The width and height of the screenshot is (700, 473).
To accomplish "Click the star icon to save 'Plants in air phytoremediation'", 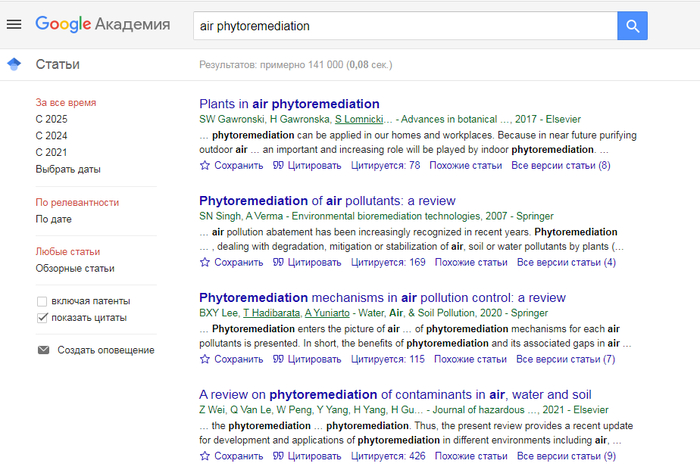I will (205, 165).
